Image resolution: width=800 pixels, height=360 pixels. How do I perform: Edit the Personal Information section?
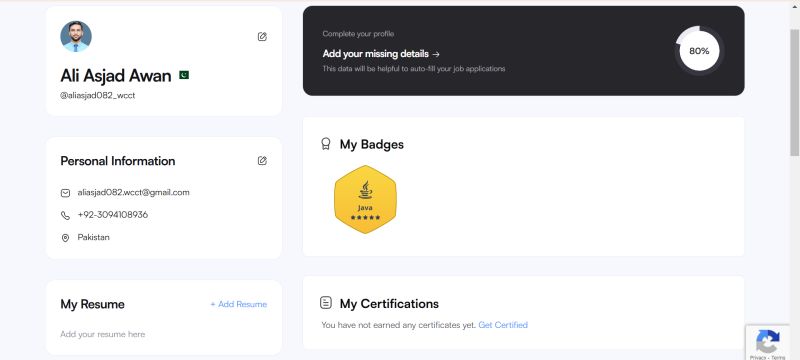coord(262,161)
